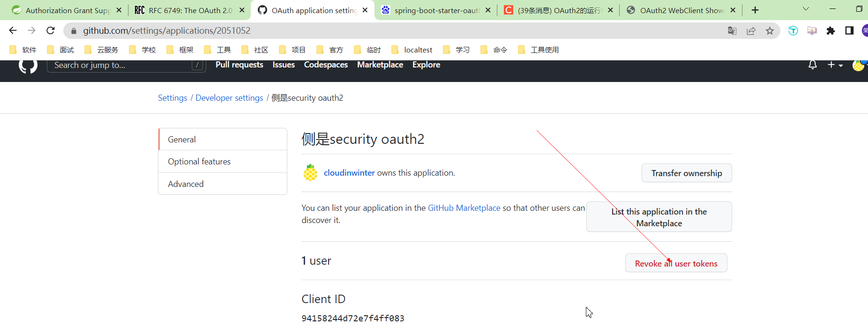This screenshot has width=868, height=334.
Task: Open the 项目 bookmark folder
Action: (292, 50)
